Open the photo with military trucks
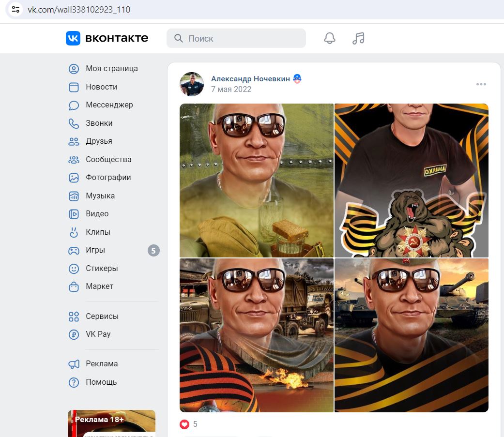 point(257,335)
